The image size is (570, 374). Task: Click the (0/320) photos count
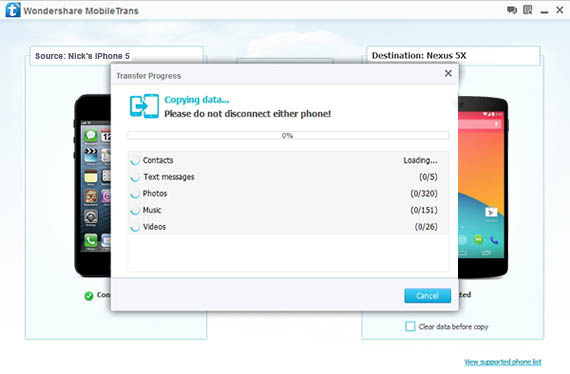[424, 194]
